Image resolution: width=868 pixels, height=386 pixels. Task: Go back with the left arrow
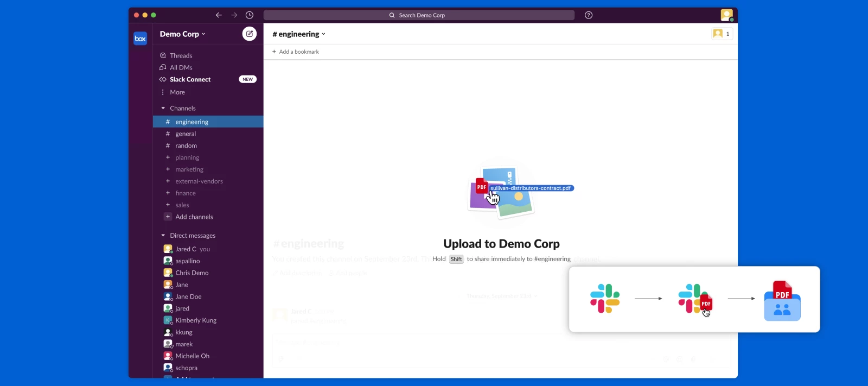219,15
